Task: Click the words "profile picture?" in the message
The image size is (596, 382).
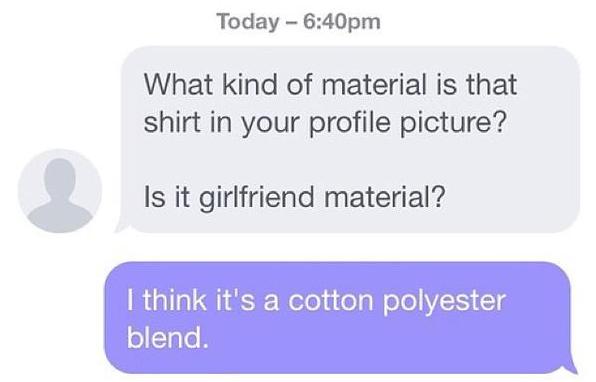Action: [x=408, y=123]
